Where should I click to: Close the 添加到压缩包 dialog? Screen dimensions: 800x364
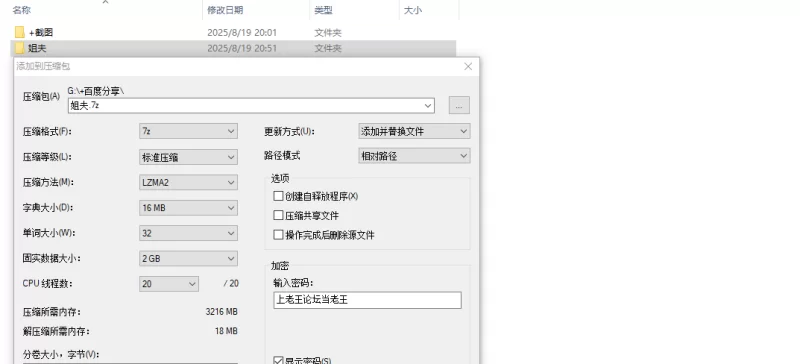tap(468, 66)
